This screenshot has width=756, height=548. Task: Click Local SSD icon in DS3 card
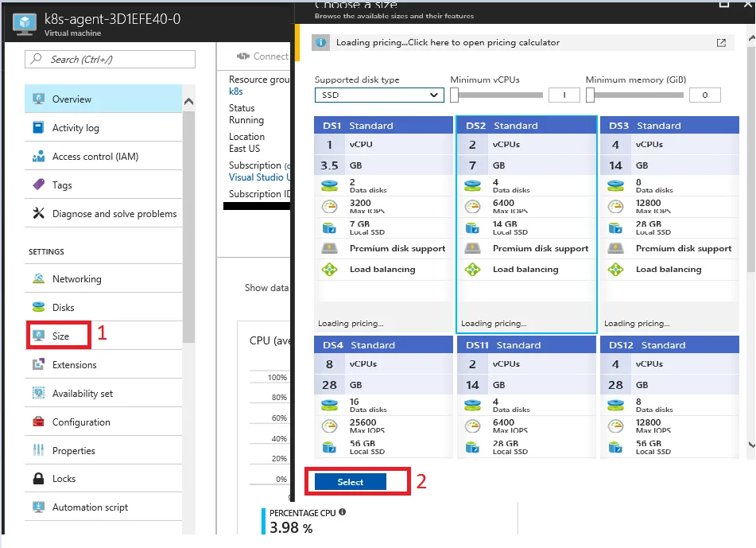[x=616, y=227]
